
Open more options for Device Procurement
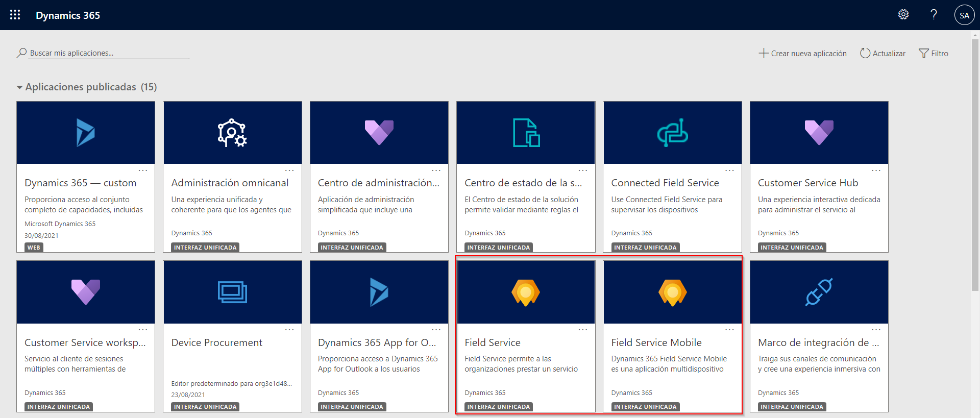pyautogui.click(x=289, y=330)
